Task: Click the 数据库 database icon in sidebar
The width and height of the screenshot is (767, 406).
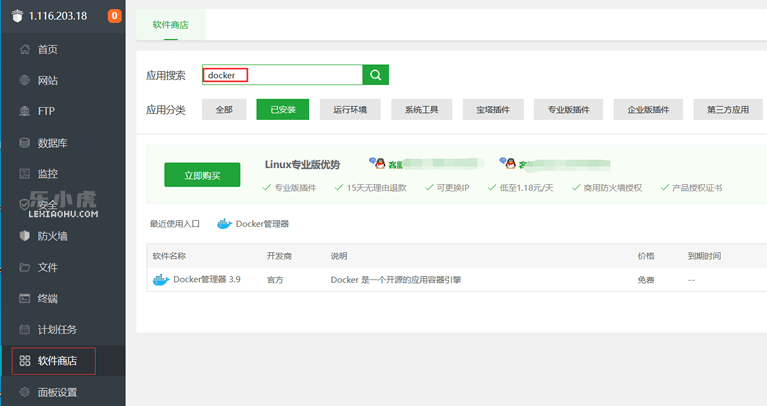Action: pyautogui.click(x=24, y=142)
